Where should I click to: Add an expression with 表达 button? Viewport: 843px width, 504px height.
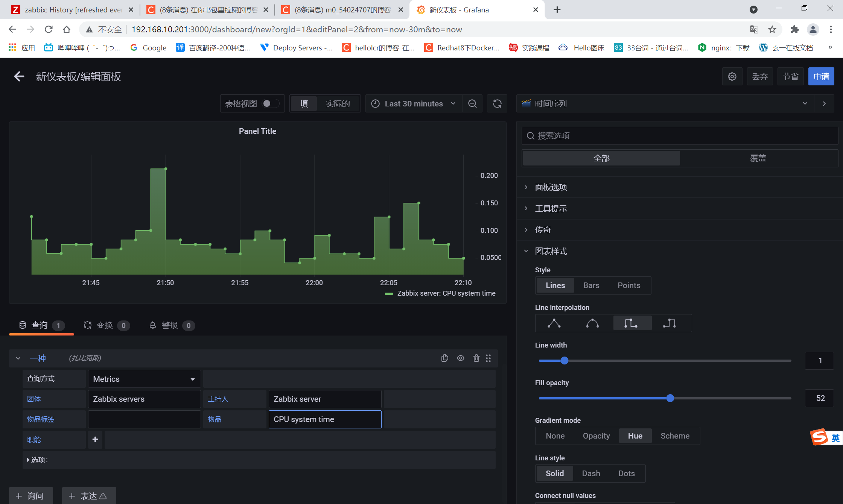89,496
